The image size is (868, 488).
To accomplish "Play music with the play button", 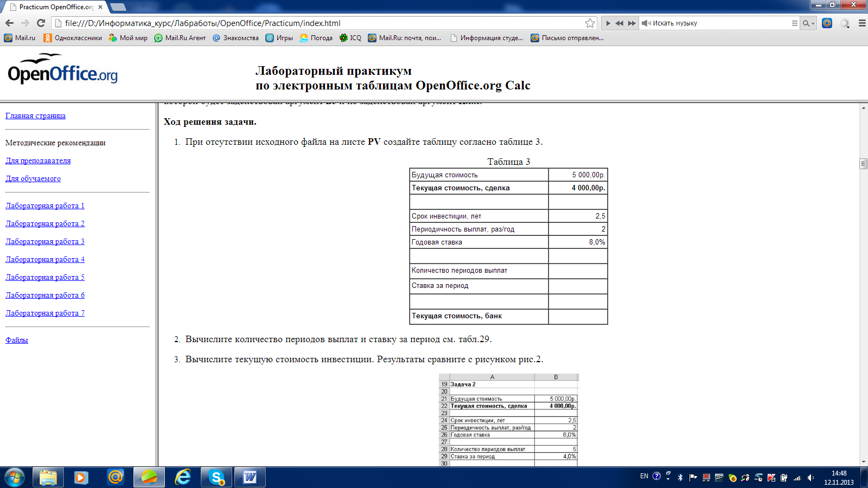I will tap(608, 23).
